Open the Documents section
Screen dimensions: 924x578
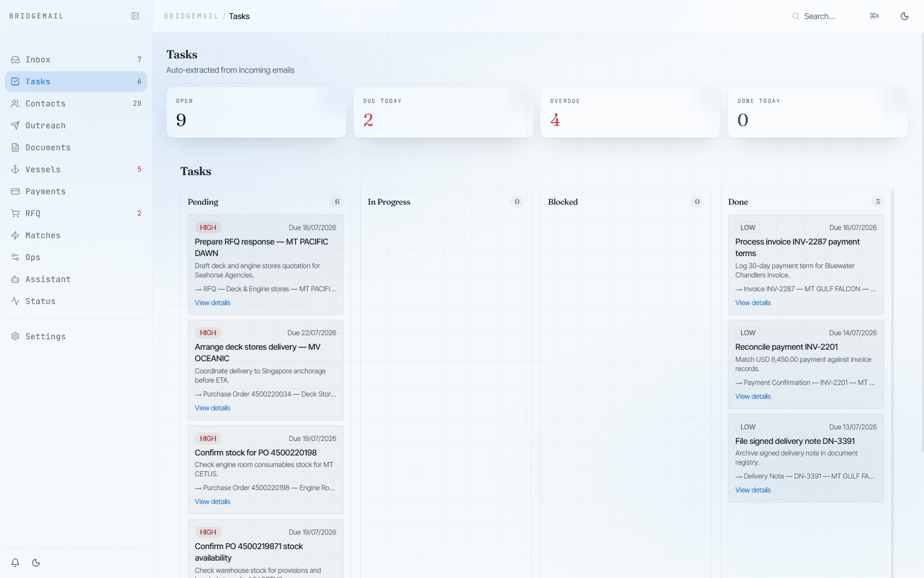click(x=76, y=147)
